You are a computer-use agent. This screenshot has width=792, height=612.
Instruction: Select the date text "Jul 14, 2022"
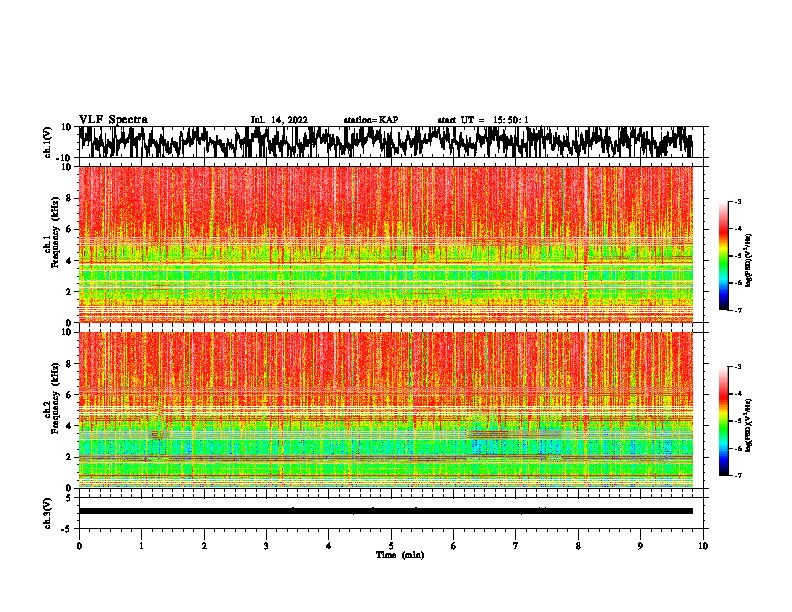pyautogui.click(x=279, y=120)
